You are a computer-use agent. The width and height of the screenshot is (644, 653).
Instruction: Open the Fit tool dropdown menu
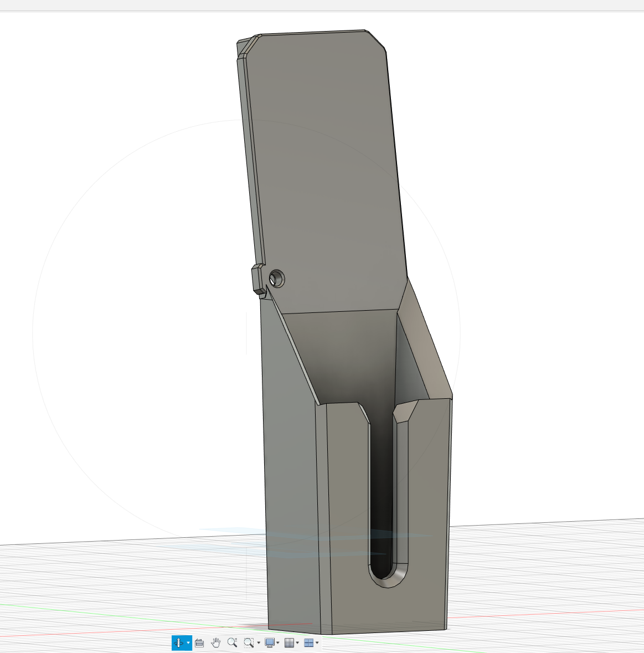(258, 643)
